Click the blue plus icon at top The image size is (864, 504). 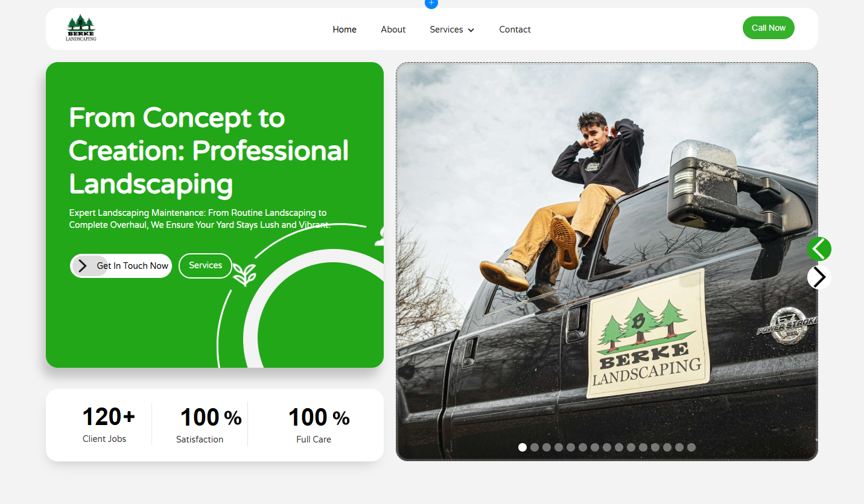[x=431, y=3]
